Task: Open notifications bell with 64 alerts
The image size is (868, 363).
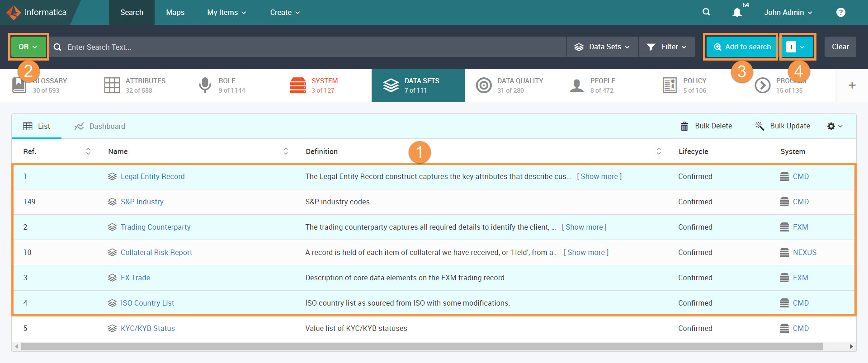Action: pyautogui.click(x=737, y=12)
